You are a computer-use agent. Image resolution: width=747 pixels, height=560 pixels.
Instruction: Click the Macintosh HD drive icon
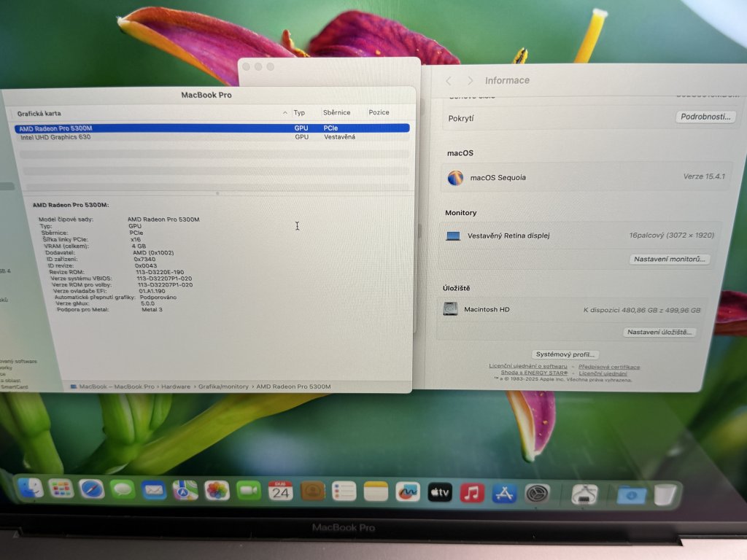point(450,309)
